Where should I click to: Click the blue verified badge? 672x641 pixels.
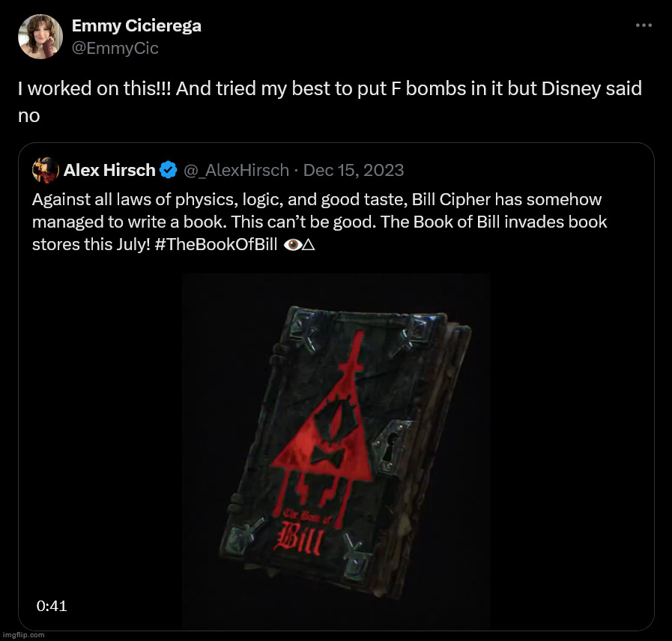pos(169,170)
